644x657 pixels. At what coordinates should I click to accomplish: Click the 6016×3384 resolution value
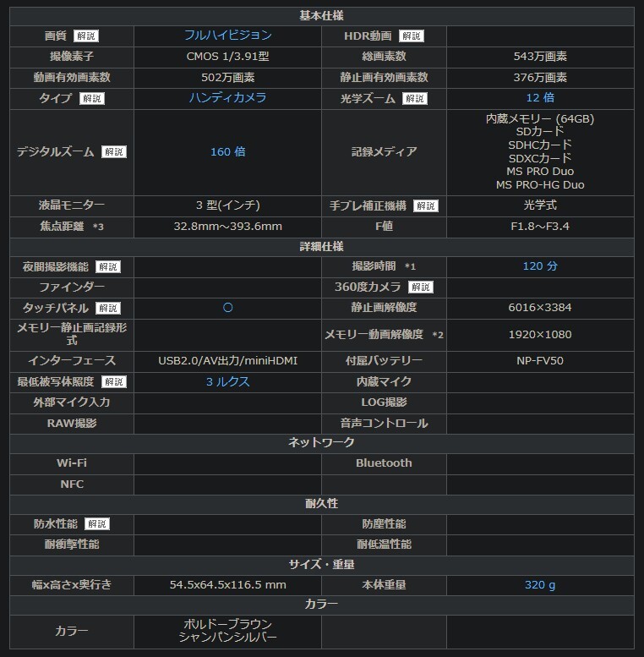[540, 308]
